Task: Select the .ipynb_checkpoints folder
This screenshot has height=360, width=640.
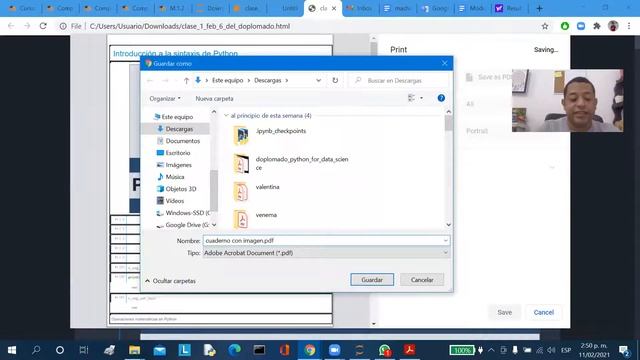Action: 270,135
